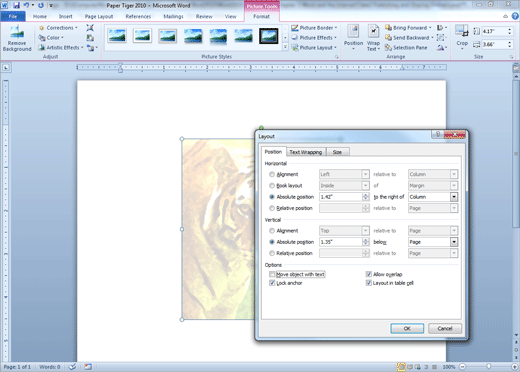Image resolution: width=520 pixels, height=372 pixels.
Task: Click horizontal absolute position field 1.42"
Action: (x=341, y=197)
